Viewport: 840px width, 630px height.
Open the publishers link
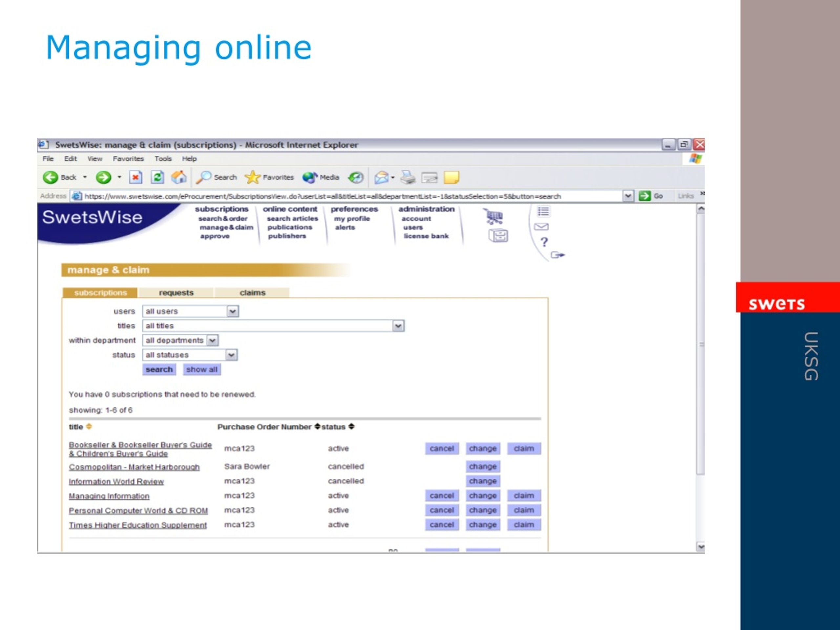click(x=287, y=236)
